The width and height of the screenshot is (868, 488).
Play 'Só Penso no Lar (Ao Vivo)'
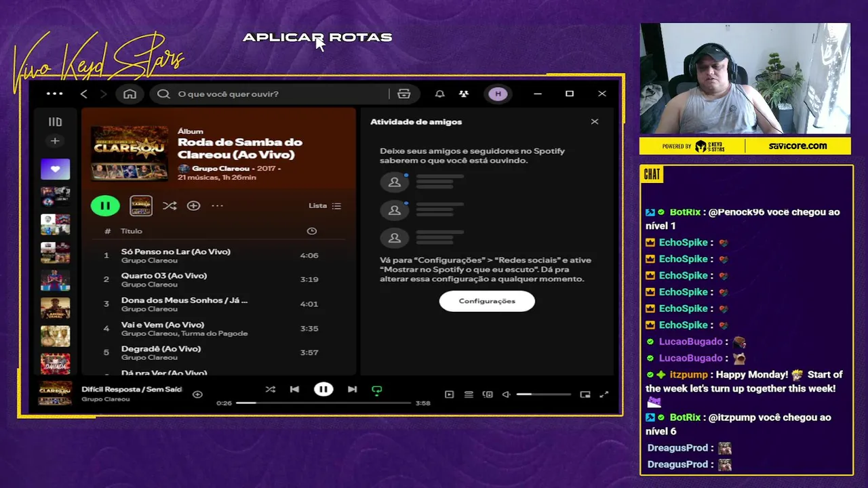[176, 251]
